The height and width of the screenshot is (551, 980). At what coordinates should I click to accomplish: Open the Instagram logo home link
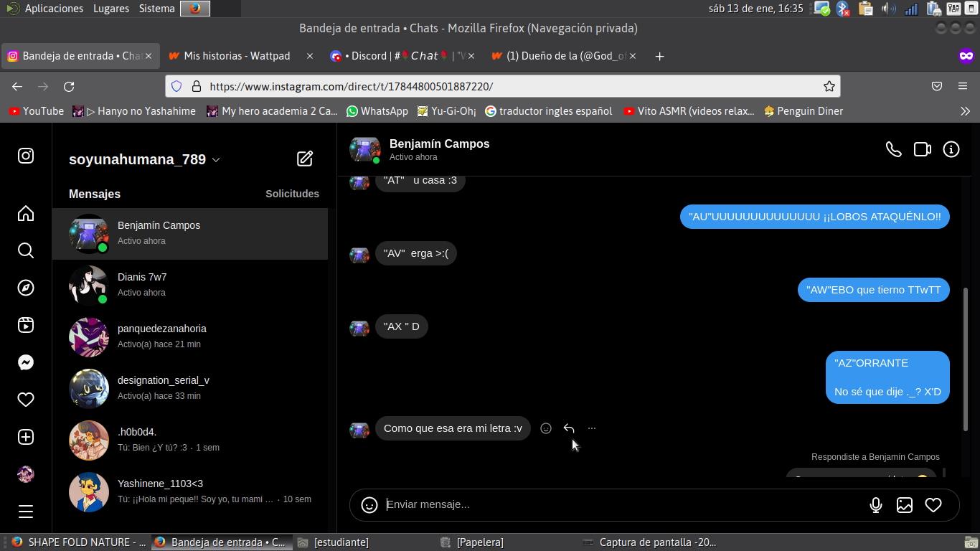[x=26, y=156]
